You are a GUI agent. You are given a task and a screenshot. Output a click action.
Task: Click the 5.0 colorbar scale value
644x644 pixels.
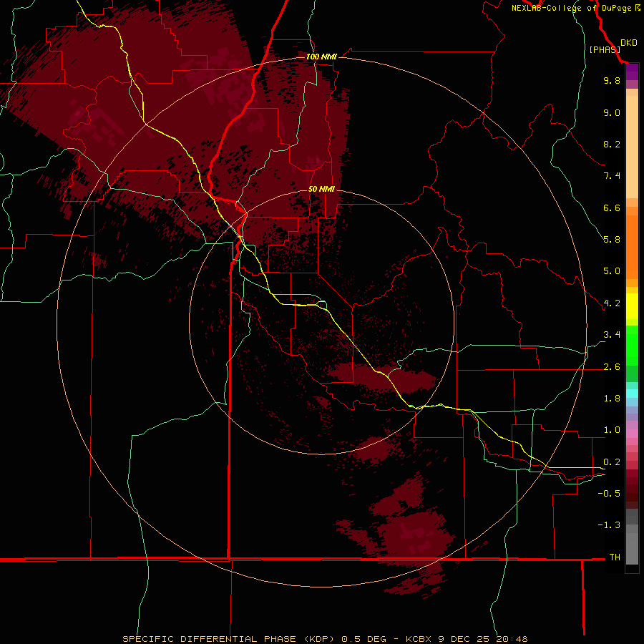click(x=612, y=271)
